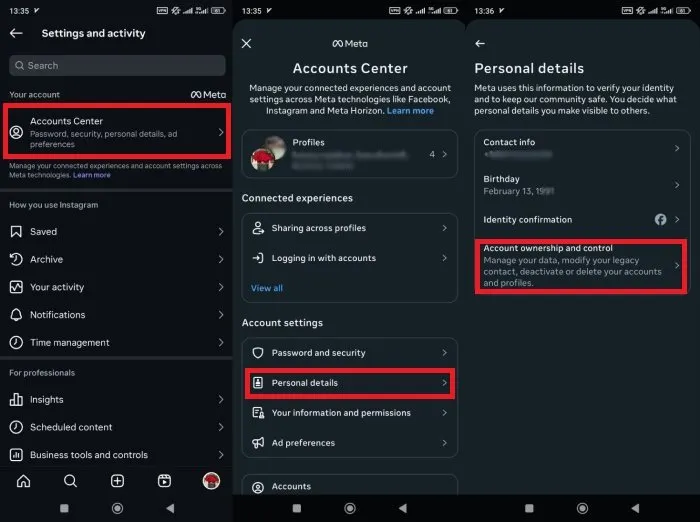Expand Profiles card chevron
This screenshot has width=700, height=522.
point(445,155)
